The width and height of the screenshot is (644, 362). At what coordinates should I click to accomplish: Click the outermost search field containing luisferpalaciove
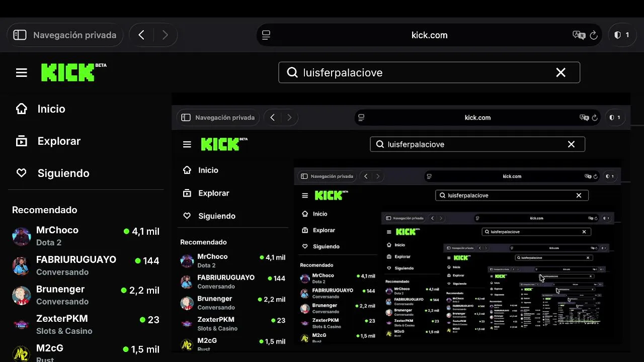429,72
